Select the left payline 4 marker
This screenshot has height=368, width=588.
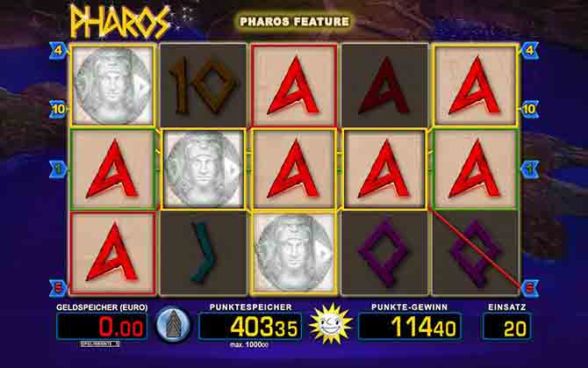click(x=58, y=51)
